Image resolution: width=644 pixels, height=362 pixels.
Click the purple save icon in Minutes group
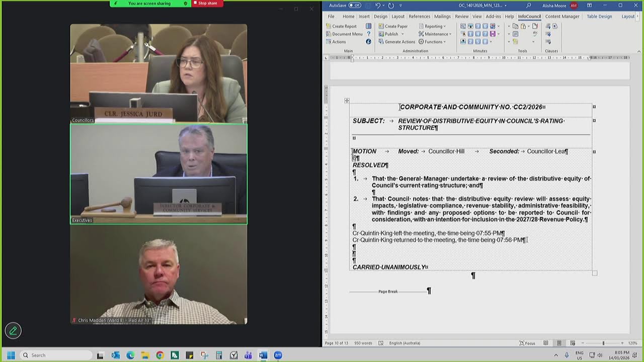(x=493, y=34)
